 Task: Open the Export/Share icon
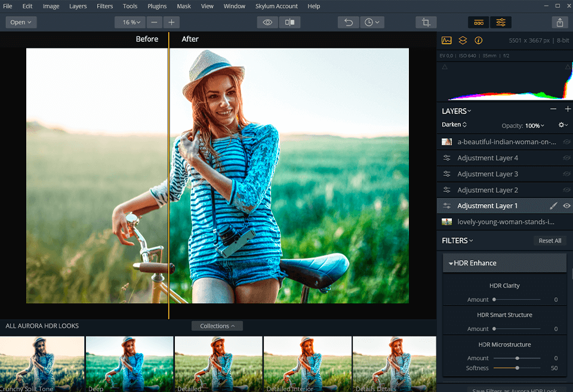pyautogui.click(x=560, y=22)
